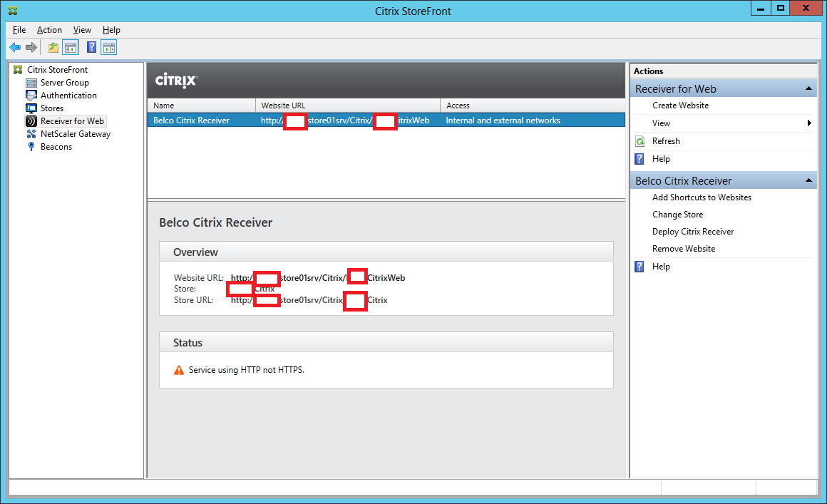Minimize the Citrix StoreFront window

pos(761,8)
